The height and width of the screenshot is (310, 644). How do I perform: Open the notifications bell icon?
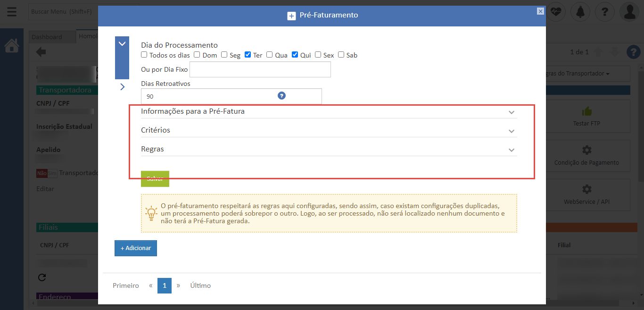pos(580,12)
